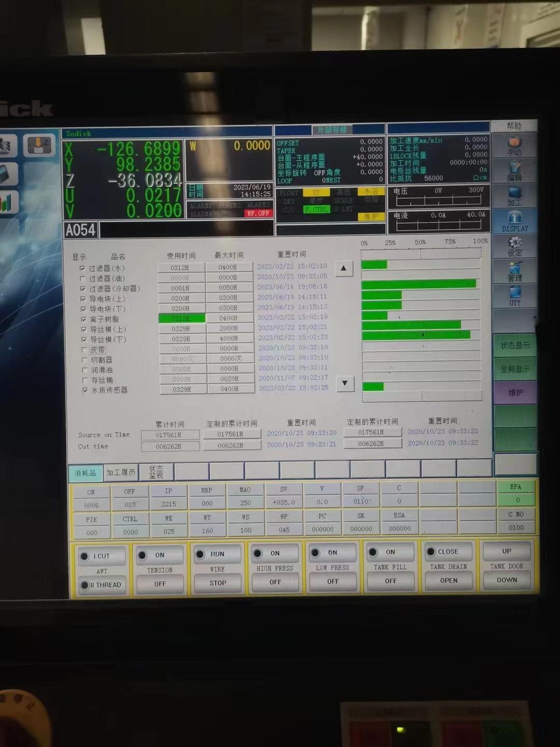
Task: Uncheck the 过滤器(水) display checkbox
Action: 82,268
